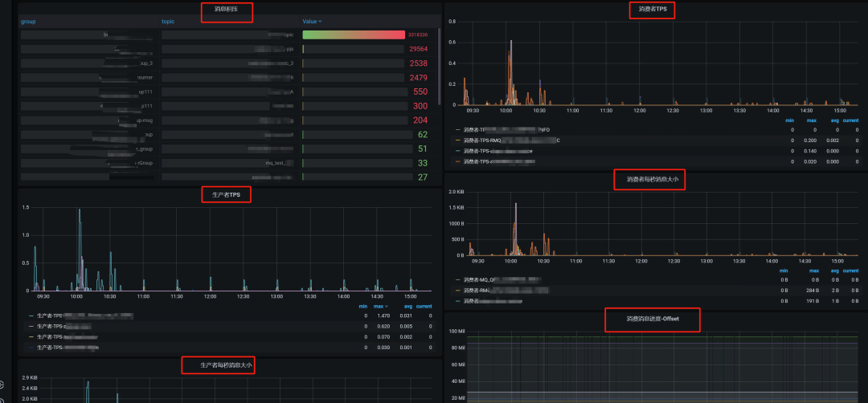Sort 生产者TPS legend by avg
868x403 pixels.
pos(407,306)
